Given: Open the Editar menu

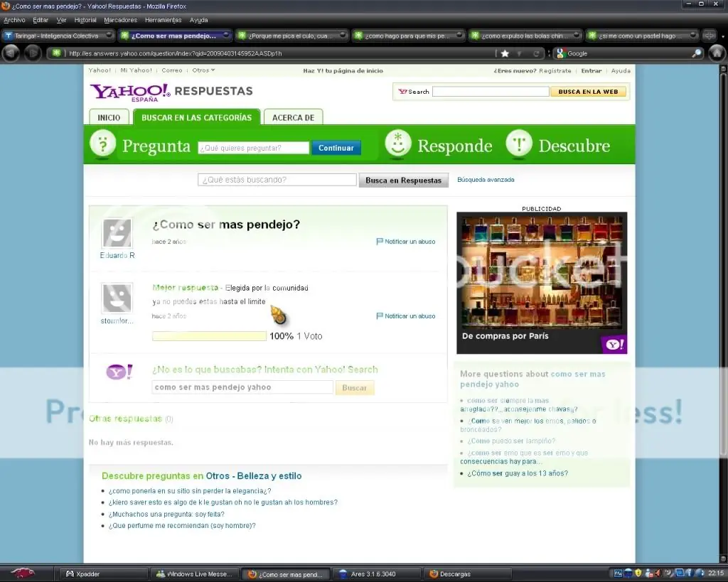Looking at the screenshot, I should (x=41, y=20).
